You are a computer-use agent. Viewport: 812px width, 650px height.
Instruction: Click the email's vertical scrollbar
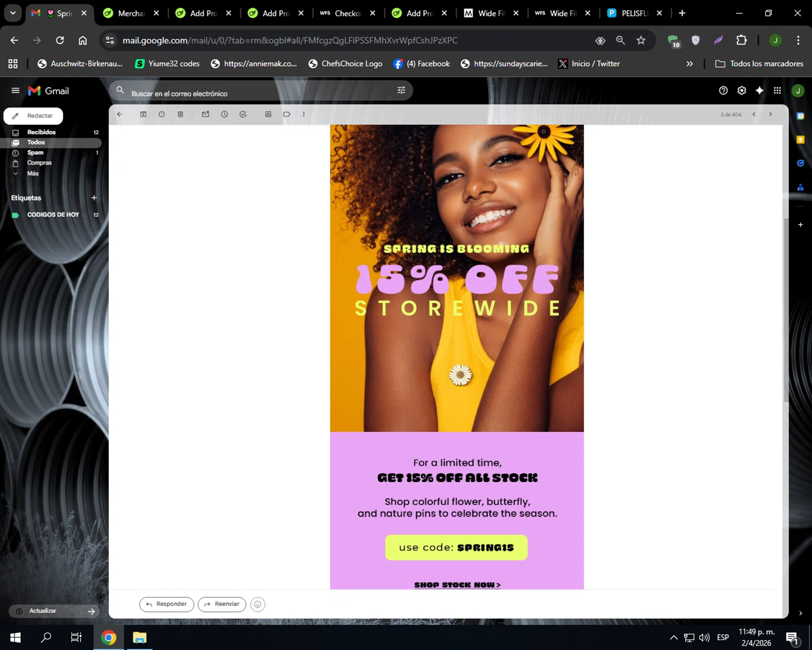pos(785,310)
